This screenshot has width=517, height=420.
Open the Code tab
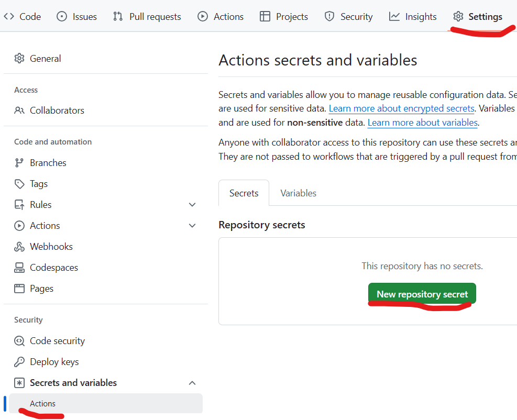(22, 16)
